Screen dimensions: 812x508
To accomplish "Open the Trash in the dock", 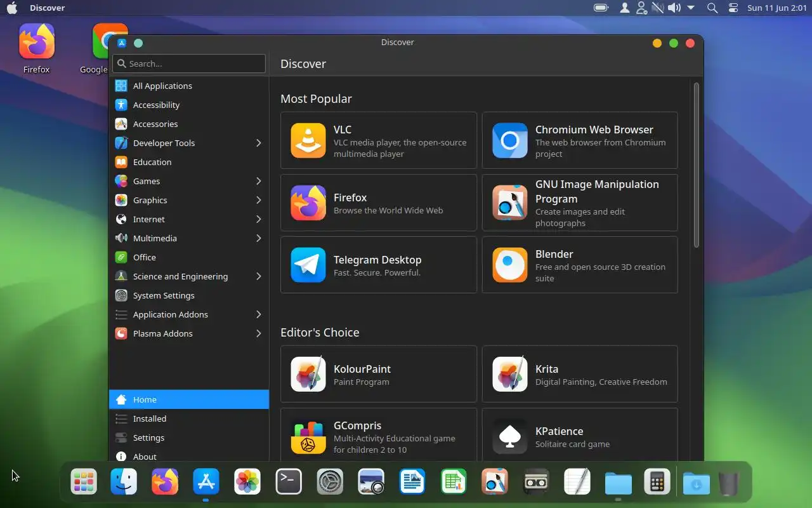I will point(729,483).
